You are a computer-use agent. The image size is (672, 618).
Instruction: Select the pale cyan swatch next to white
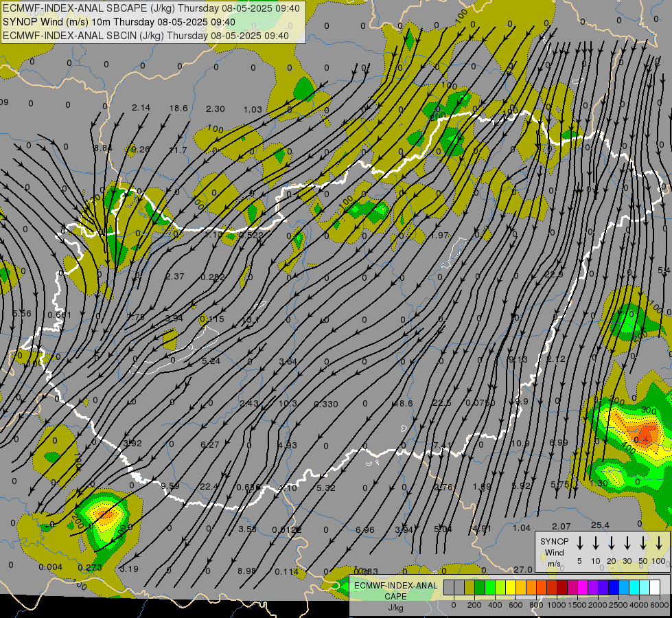pyautogui.click(x=645, y=588)
